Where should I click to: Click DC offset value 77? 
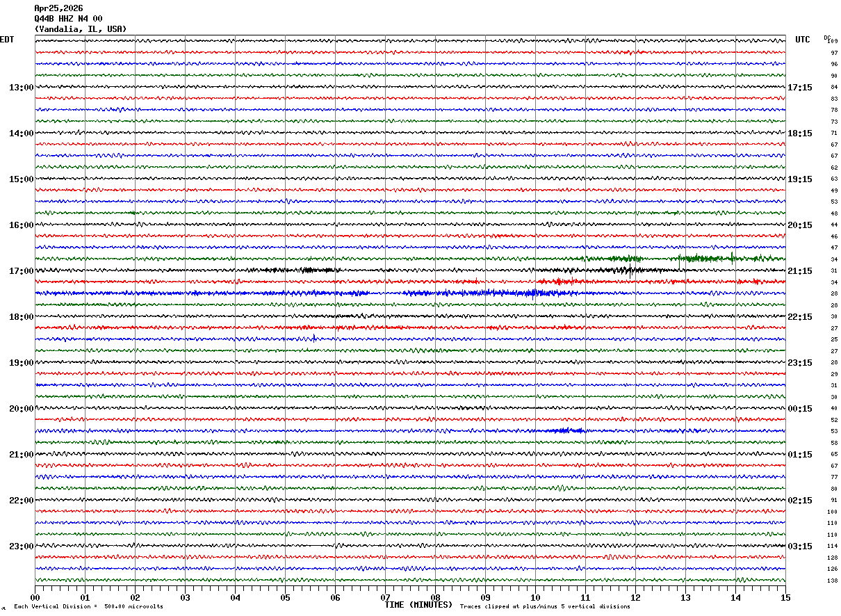point(834,478)
